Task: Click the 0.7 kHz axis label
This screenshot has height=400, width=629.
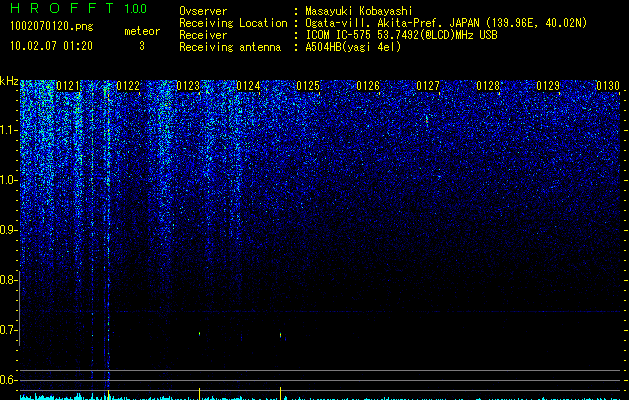Action: pos(8,330)
